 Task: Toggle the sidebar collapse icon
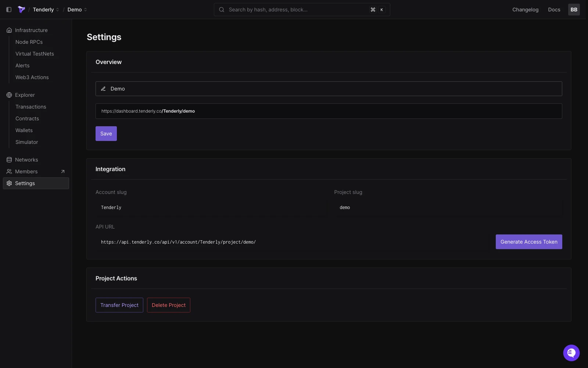pyautogui.click(x=9, y=10)
